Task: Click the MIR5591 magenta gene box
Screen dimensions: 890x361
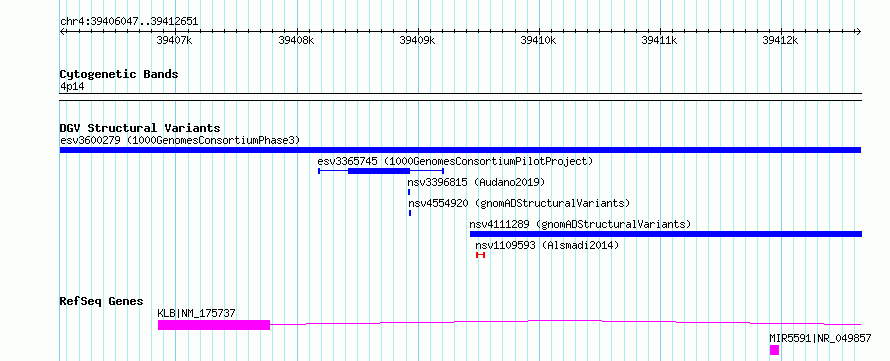Action: click(774, 350)
